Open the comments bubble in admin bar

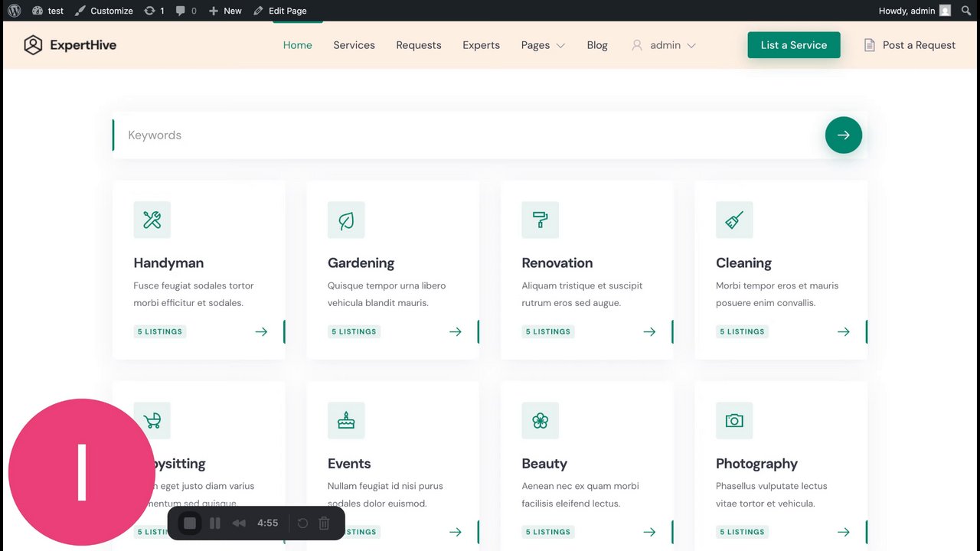tap(186, 11)
